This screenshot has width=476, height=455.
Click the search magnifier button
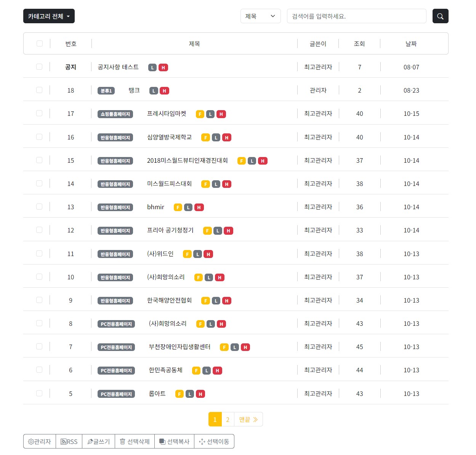[x=440, y=16]
